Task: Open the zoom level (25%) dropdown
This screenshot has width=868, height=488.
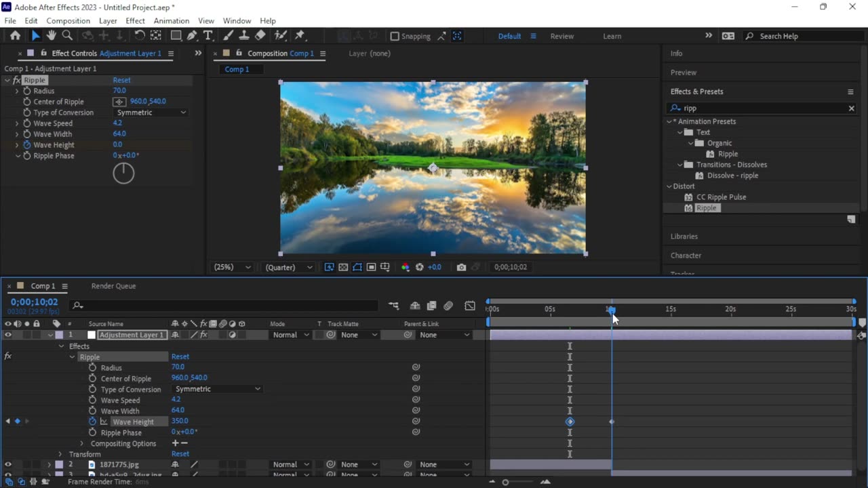Action: (232, 267)
